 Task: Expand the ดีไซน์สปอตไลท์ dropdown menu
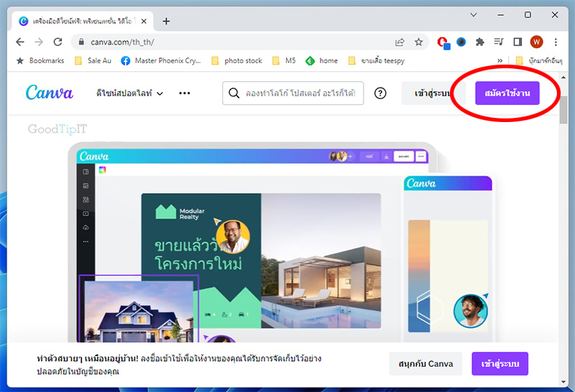[129, 93]
